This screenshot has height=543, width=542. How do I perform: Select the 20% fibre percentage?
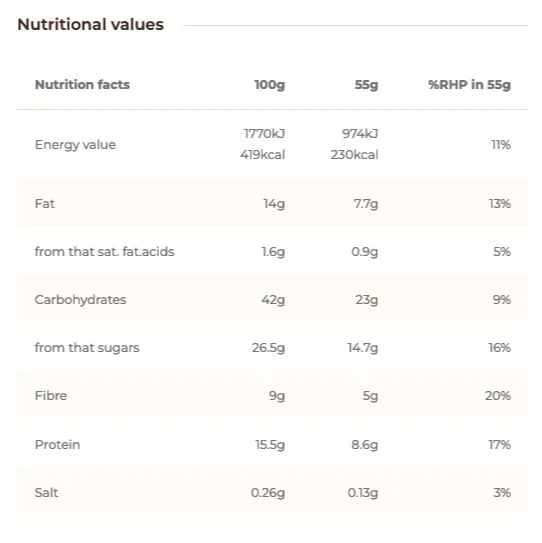tap(498, 395)
